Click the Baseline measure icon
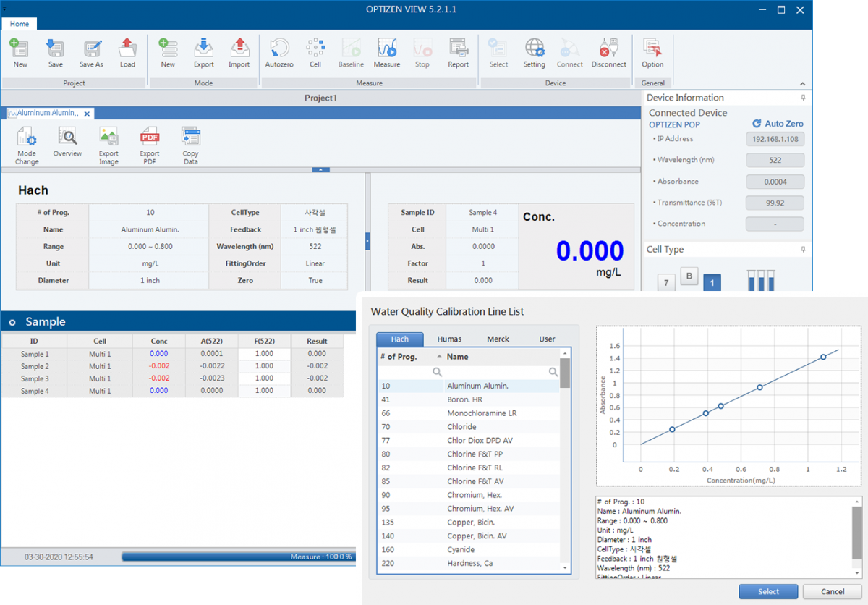Image resolution: width=868 pixels, height=605 pixels. (352, 48)
